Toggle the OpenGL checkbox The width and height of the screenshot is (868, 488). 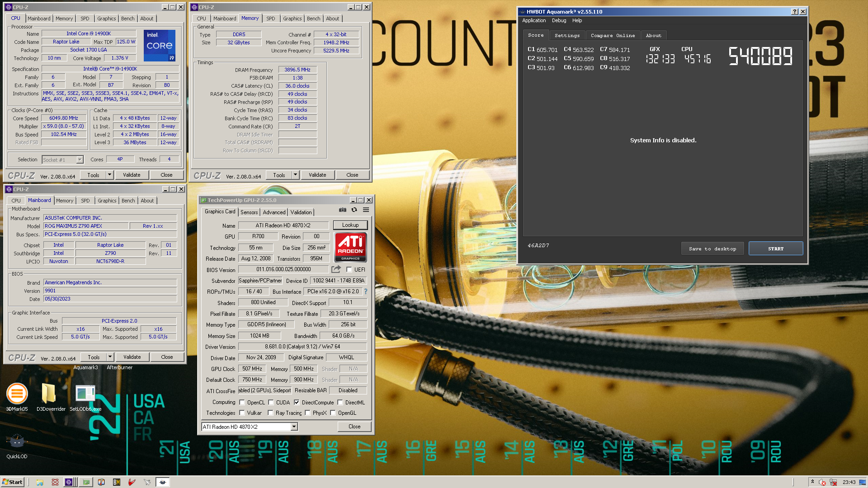[333, 413]
